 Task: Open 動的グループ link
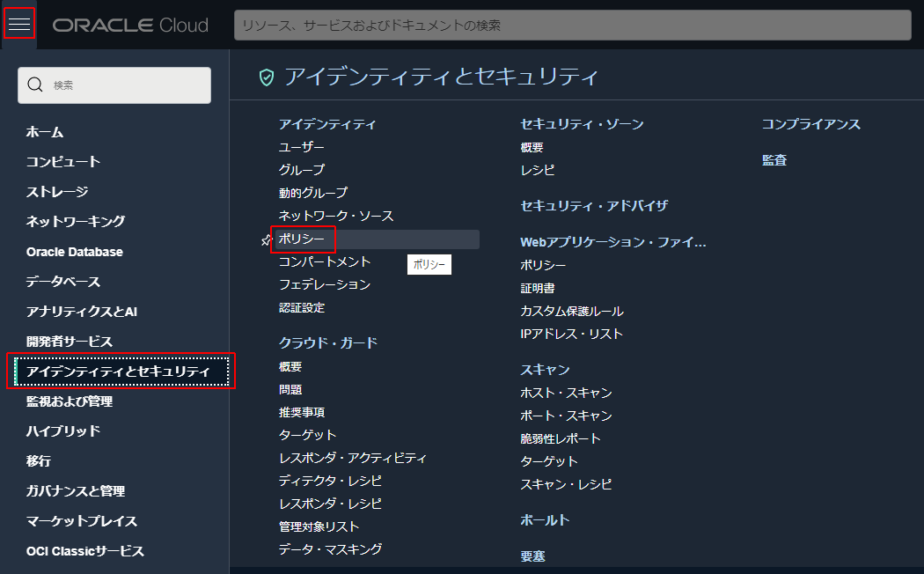313,193
